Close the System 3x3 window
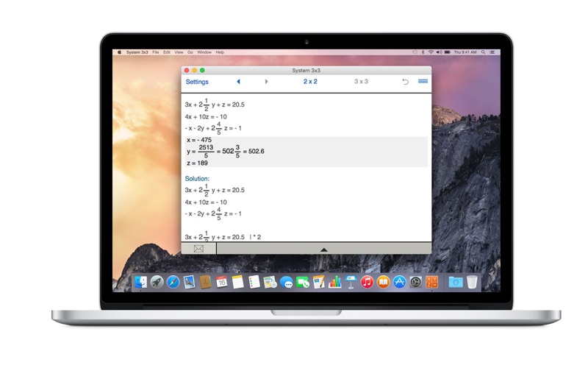Image resolution: width=588 pixels, height=368 pixels. coord(187,70)
